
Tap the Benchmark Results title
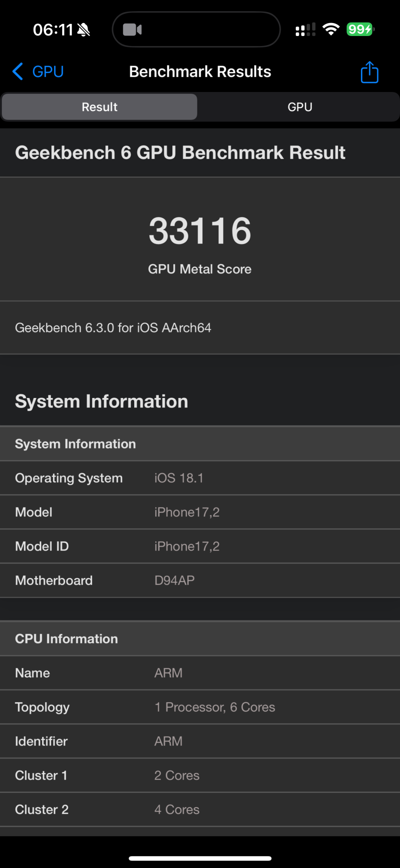pos(200,72)
